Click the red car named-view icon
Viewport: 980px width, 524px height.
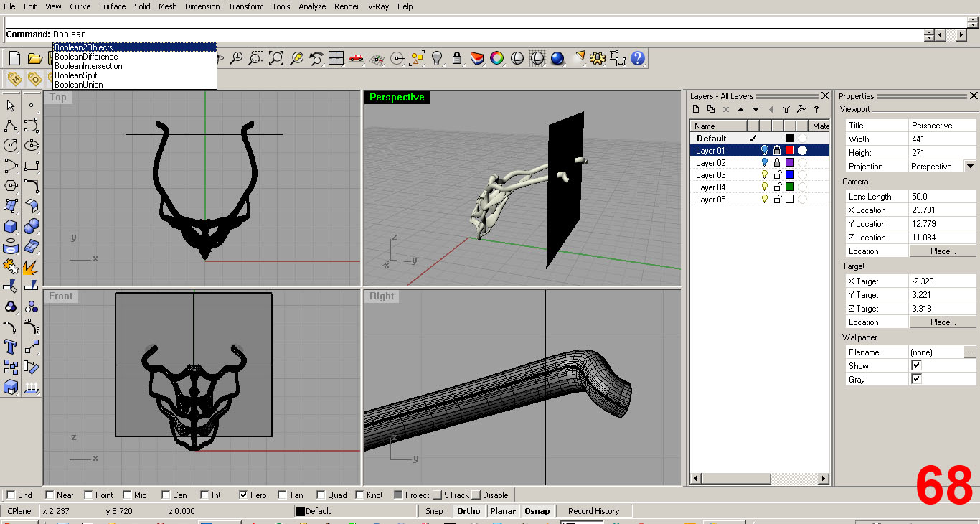tap(356, 58)
